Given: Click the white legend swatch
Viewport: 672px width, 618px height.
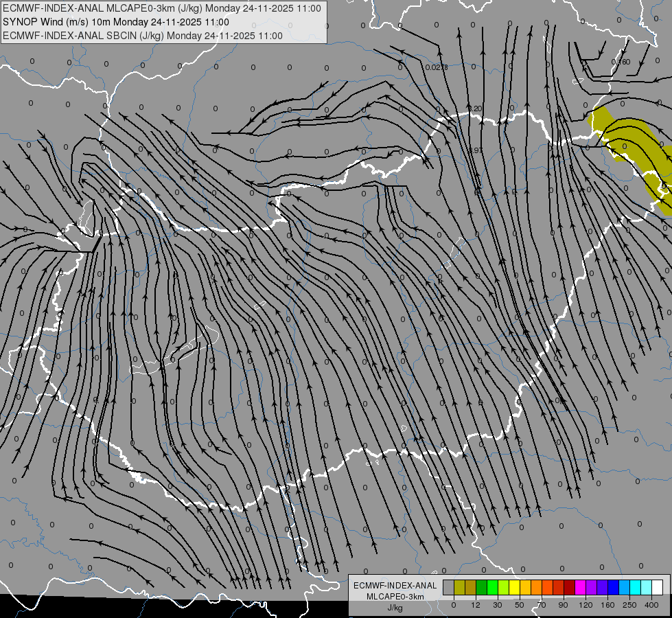Looking at the screenshot, I should pos(657,587).
